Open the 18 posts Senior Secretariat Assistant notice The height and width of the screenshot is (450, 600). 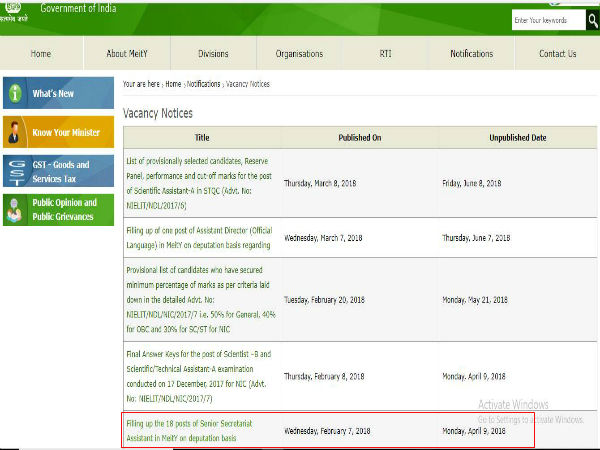pyautogui.click(x=189, y=431)
